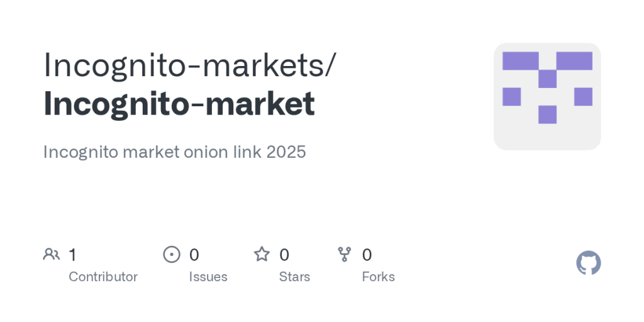
Task: Click the contributor count number 1
Action: pos(72,255)
